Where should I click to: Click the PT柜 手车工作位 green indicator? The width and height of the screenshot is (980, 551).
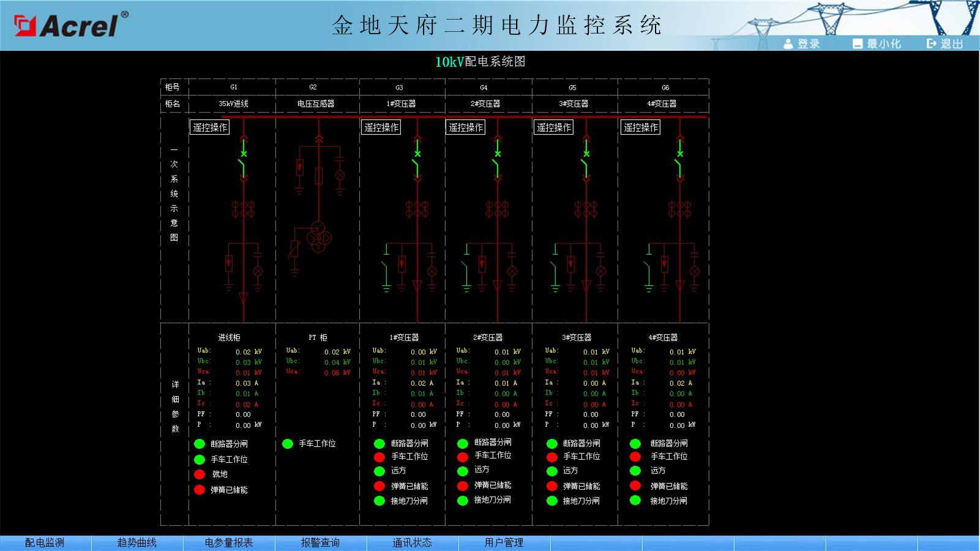[x=288, y=444]
